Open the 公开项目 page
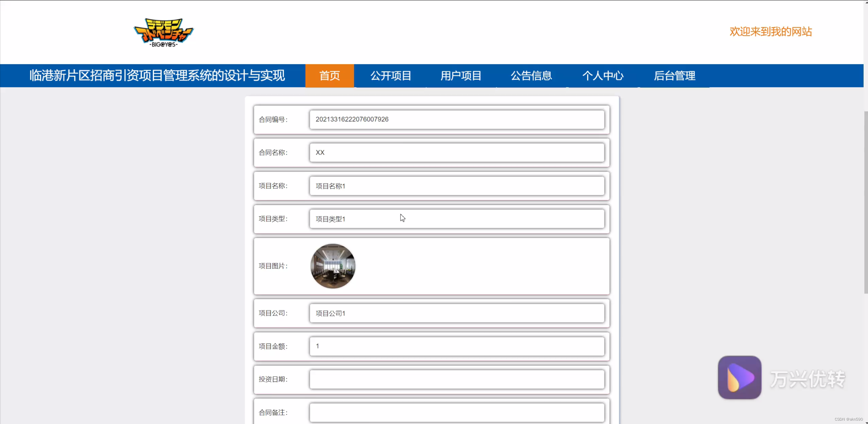The height and width of the screenshot is (424, 868). 391,76
